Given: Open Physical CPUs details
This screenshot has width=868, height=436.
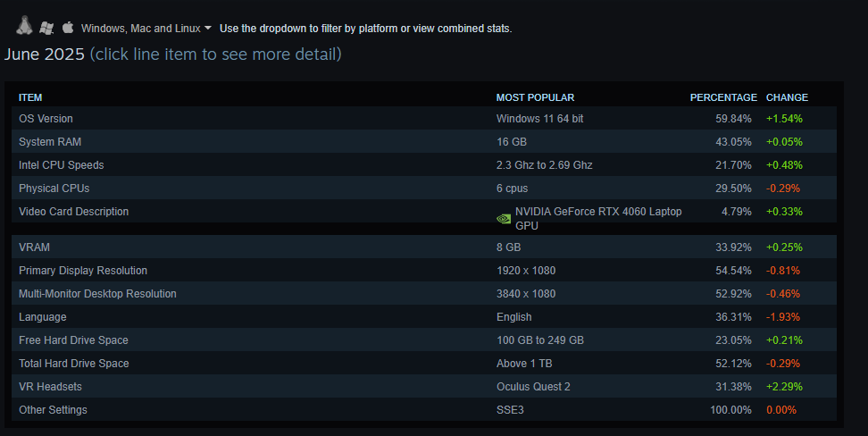Looking at the screenshot, I should (424, 189).
